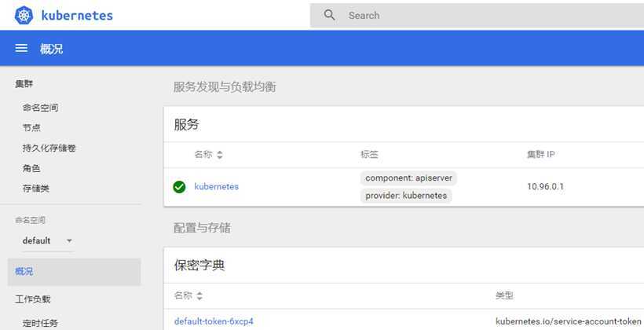
Task: Click the 类型 column header
Action: 504,295
